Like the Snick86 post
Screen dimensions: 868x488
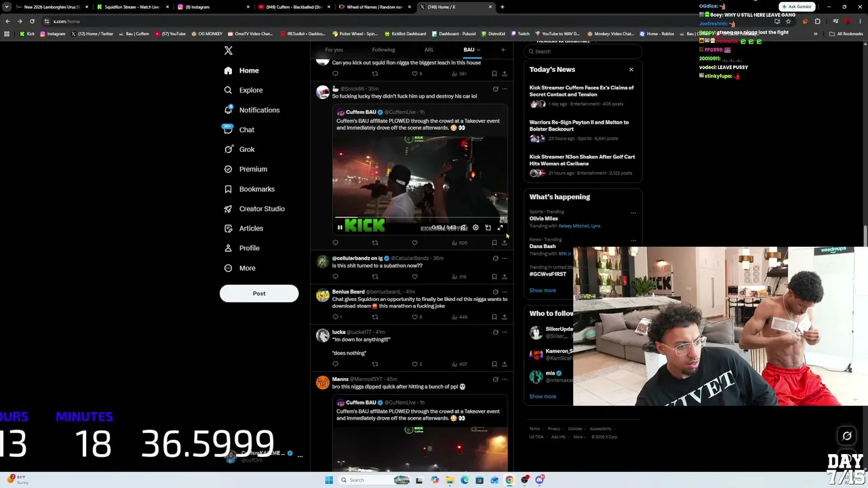coord(415,243)
